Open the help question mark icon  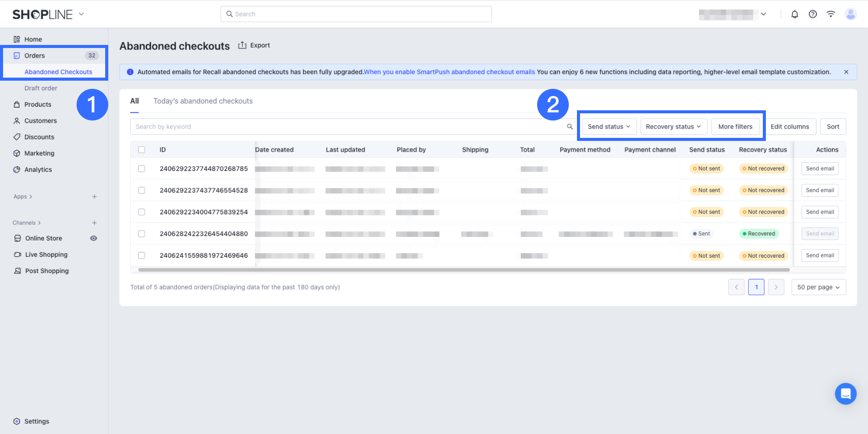click(x=812, y=14)
